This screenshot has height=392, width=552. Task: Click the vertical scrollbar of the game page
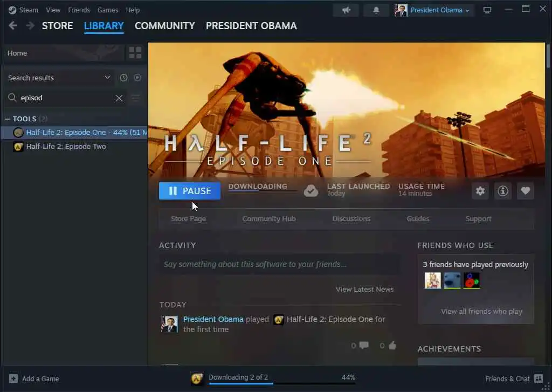(548, 57)
